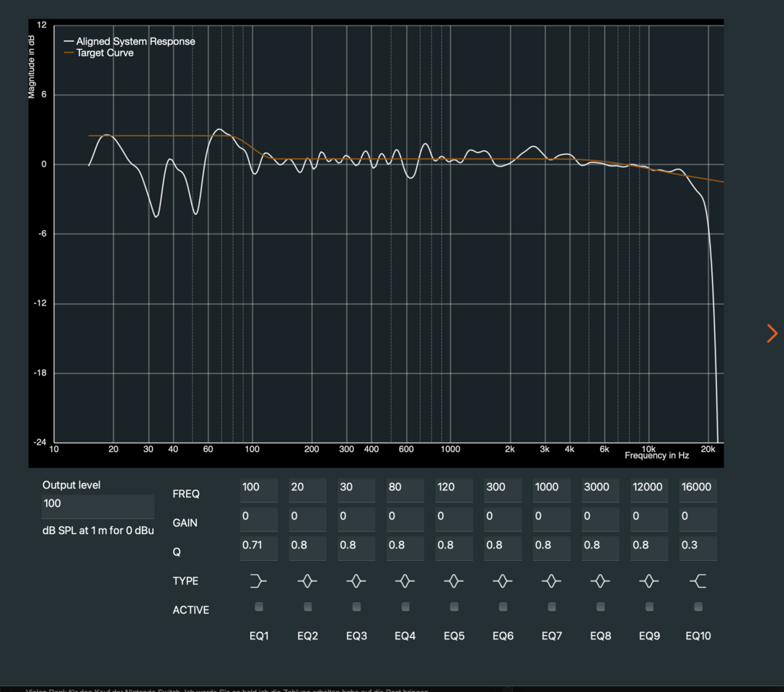Click the 'Frequency in Hz' axis label

pos(656,455)
